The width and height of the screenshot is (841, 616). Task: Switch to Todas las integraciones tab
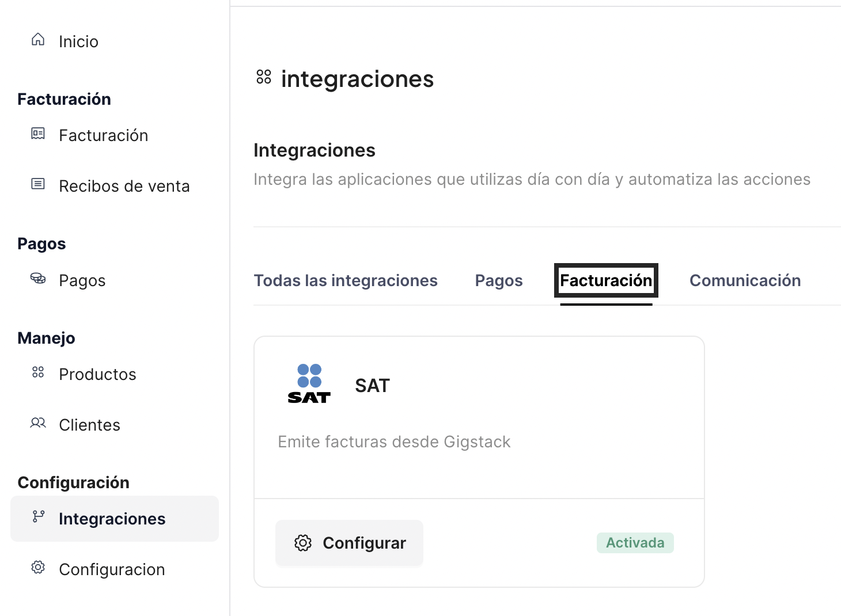(x=346, y=280)
